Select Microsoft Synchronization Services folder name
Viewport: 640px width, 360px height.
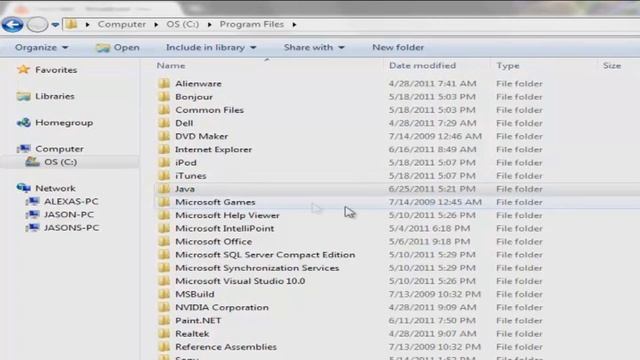coord(257,268)
